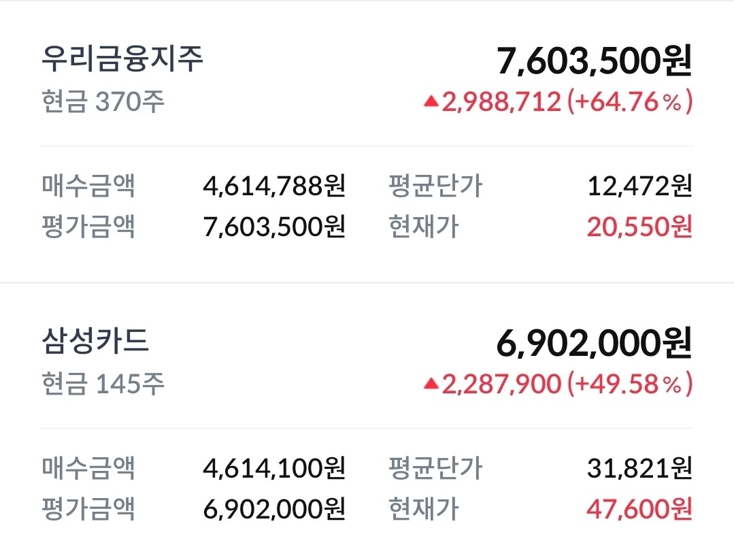Click the red up-triangle beside 2,287,900
734x560 pixels.
click(x=431, y=384)
